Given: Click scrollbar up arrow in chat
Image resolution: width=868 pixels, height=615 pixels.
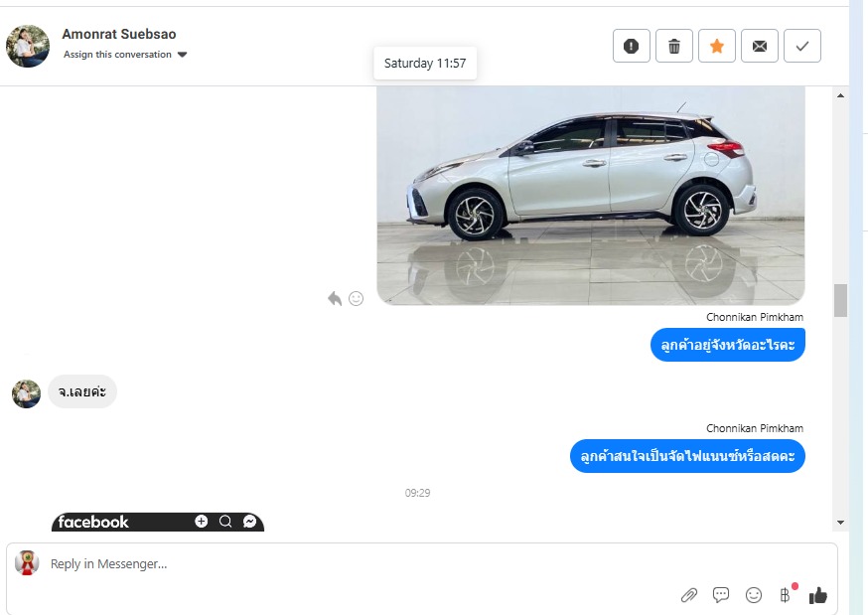Looking at the screenshot, I should (840, 95).
